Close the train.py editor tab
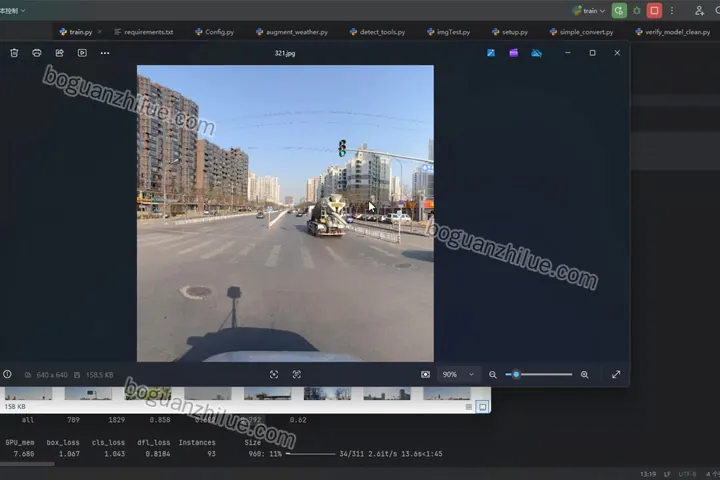The image size is (720, 480). click(100, 32)
